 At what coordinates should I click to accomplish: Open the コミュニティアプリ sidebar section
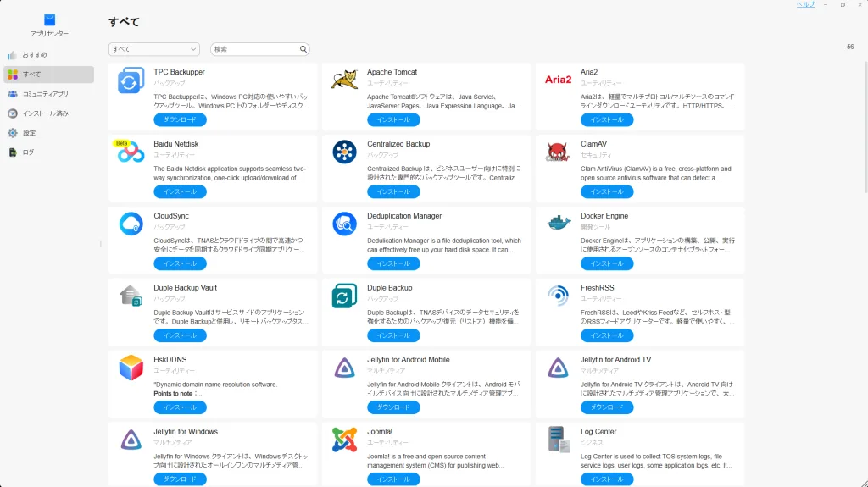pyautogui.click(x=48, y=94)
